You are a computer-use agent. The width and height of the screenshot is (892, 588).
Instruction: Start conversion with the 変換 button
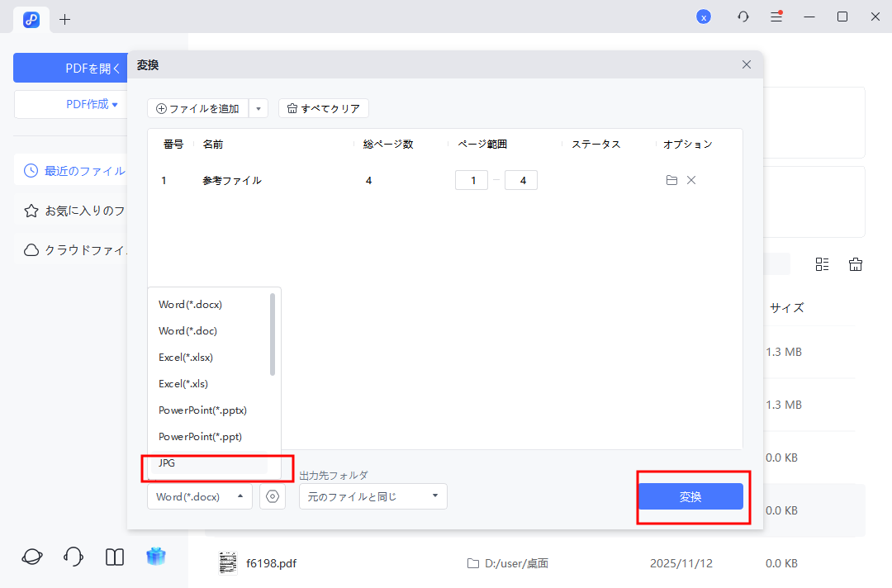[693, 496]
